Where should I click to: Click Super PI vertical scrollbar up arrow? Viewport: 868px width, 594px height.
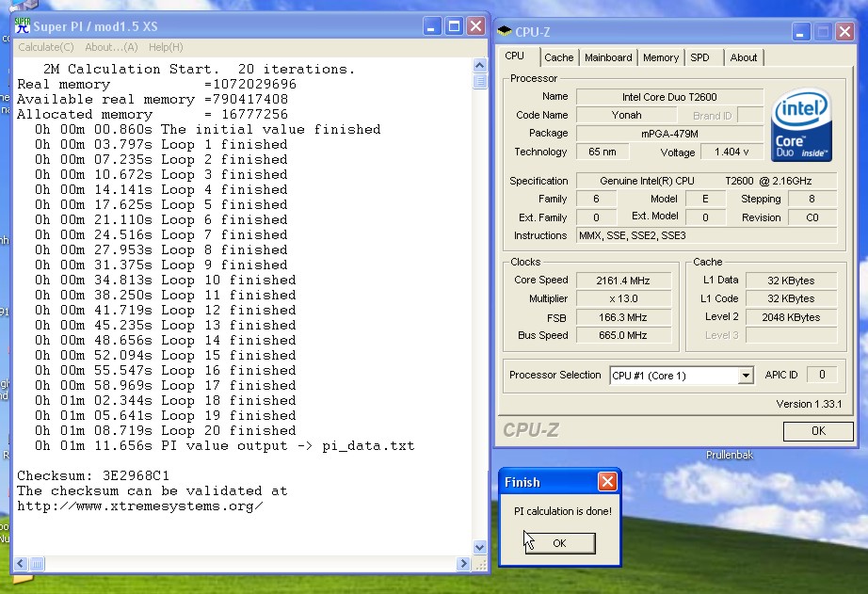[480, 66]
